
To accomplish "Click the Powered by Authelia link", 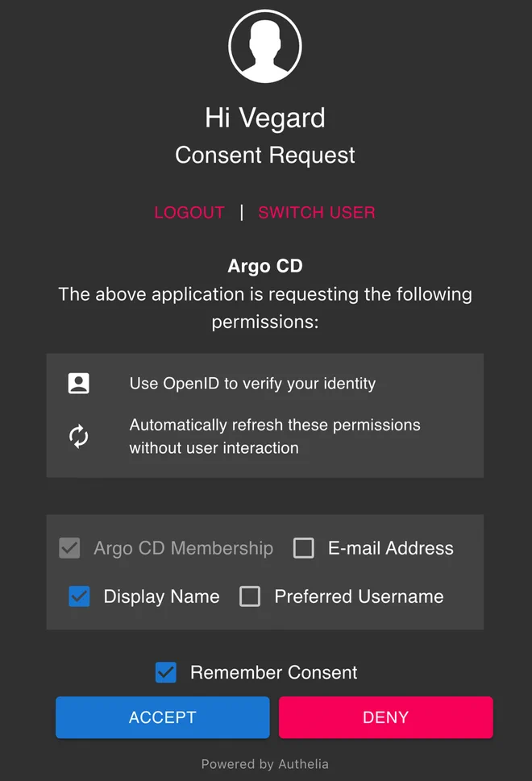I will [x=265, y=764].
